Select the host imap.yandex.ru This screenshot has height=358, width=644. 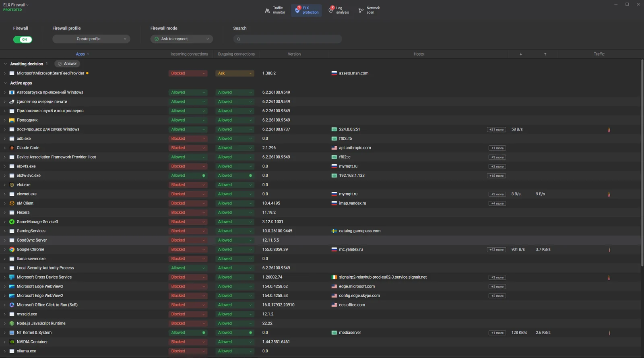pyautogui.click(x=353, y=203)
